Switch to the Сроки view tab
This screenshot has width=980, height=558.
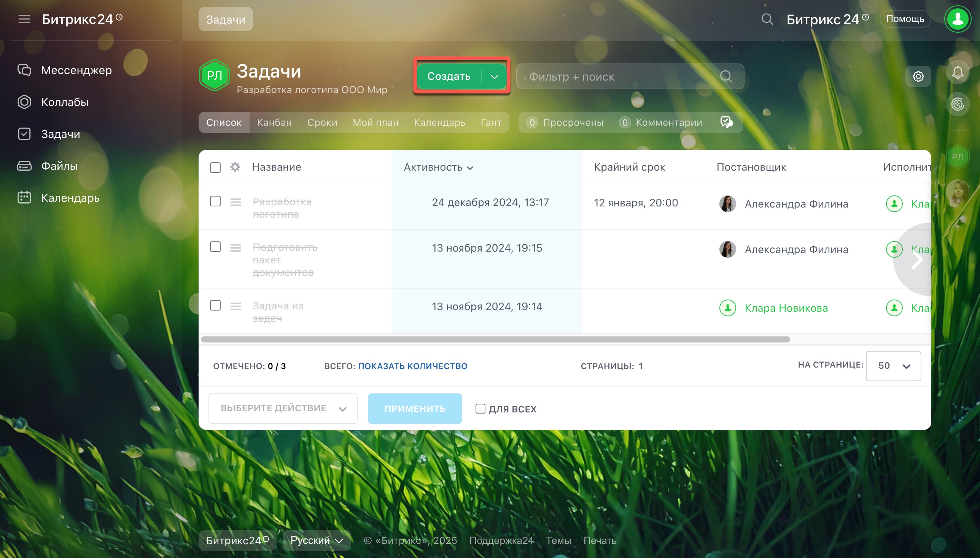[x=322, y=122]
